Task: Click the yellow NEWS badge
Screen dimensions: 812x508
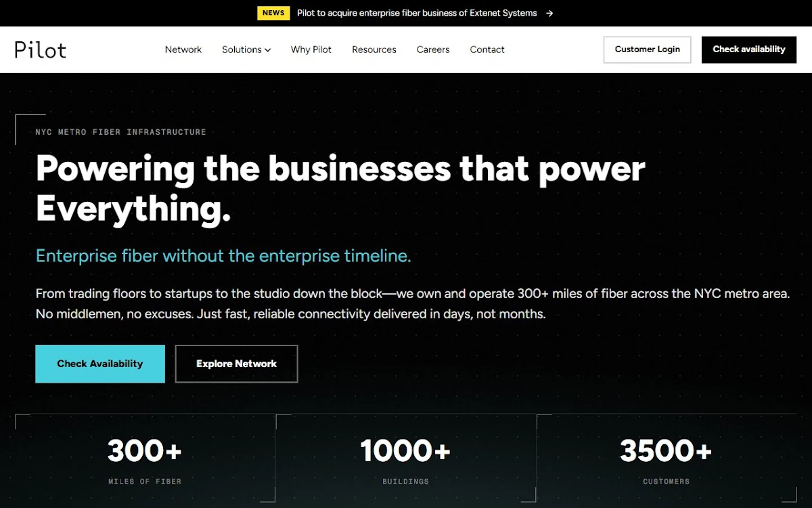Action: click(x=273, y=13)
